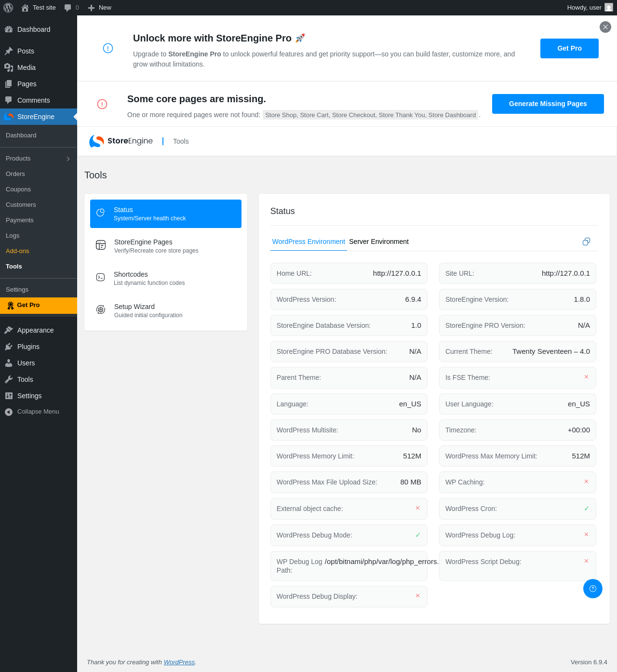
Task: Open the New content dropdown
Action: coord(100,8)
